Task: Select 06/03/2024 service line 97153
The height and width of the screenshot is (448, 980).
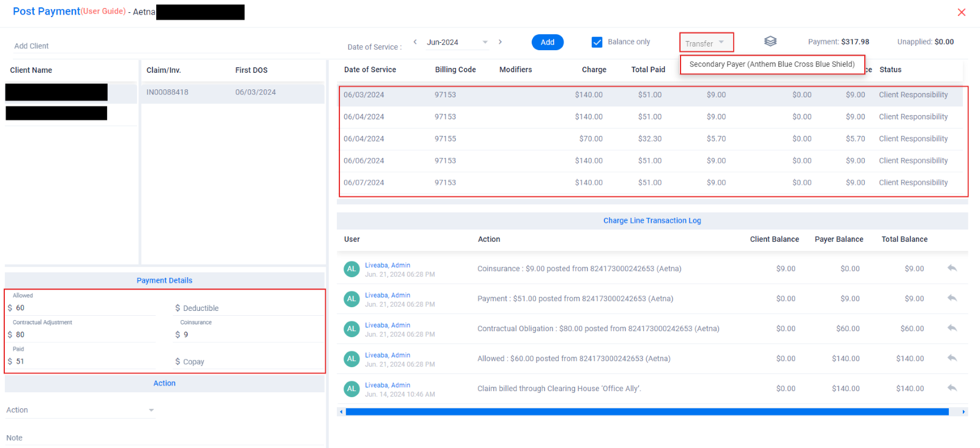Action: click(x=650, y=95)
